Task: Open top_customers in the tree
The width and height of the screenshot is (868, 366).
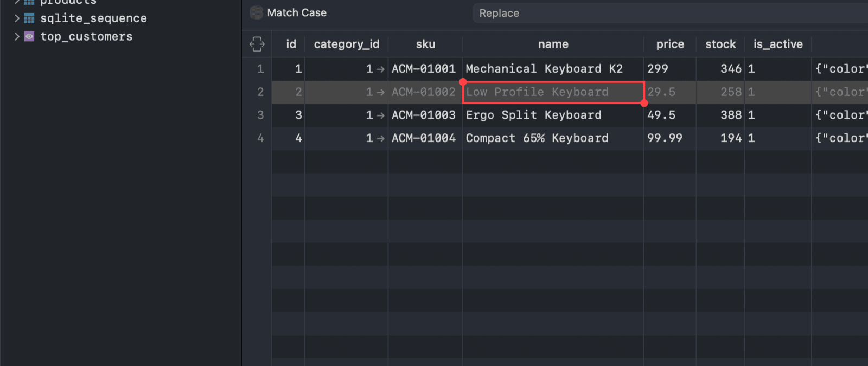Action: point(86,36)
